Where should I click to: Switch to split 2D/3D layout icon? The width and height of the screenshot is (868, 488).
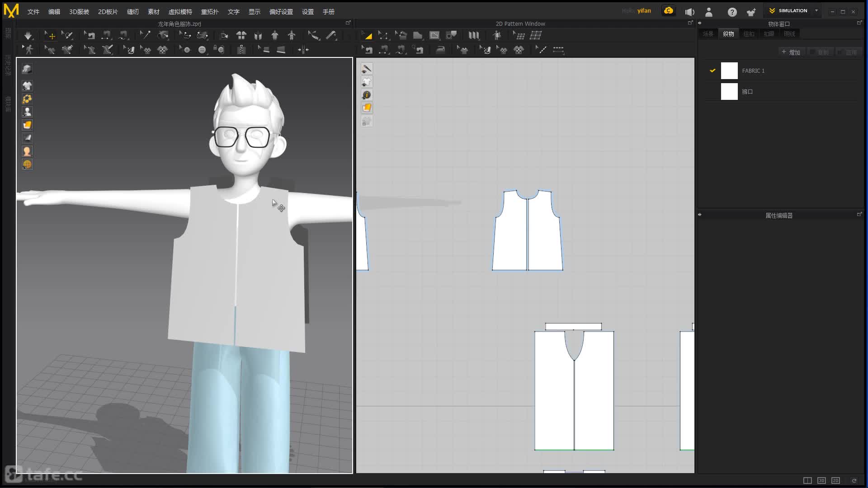click(807, 480)
